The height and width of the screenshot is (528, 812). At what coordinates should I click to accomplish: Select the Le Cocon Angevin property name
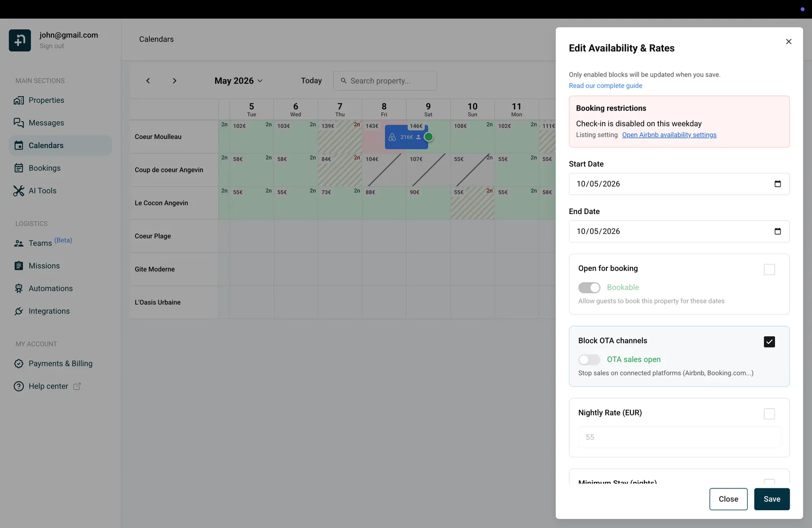(x=161, y=203)
